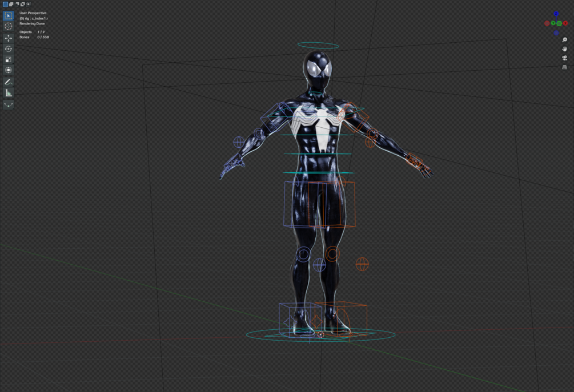Image resolution: width=574 pixels, height=392 pixels.
Task: Select the orange knee pole sphere
Action: click(362, 264)
